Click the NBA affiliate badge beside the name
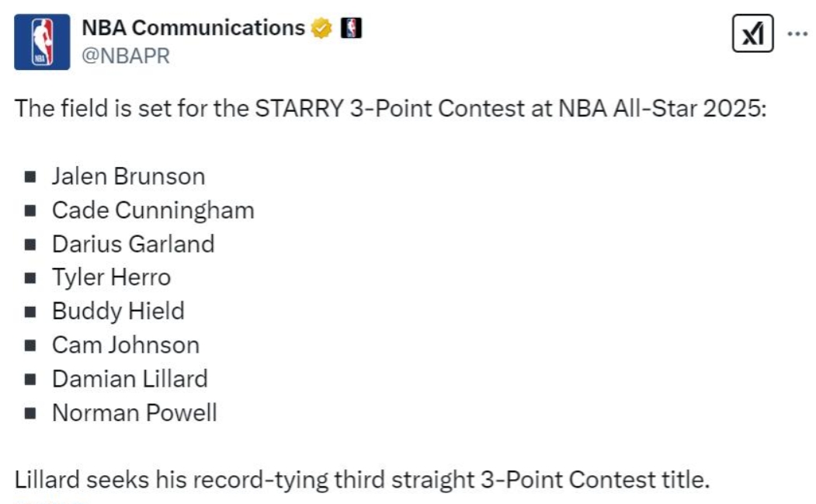Screen dimensions: 816x504 pyautogui.click(x=352, y=29)
